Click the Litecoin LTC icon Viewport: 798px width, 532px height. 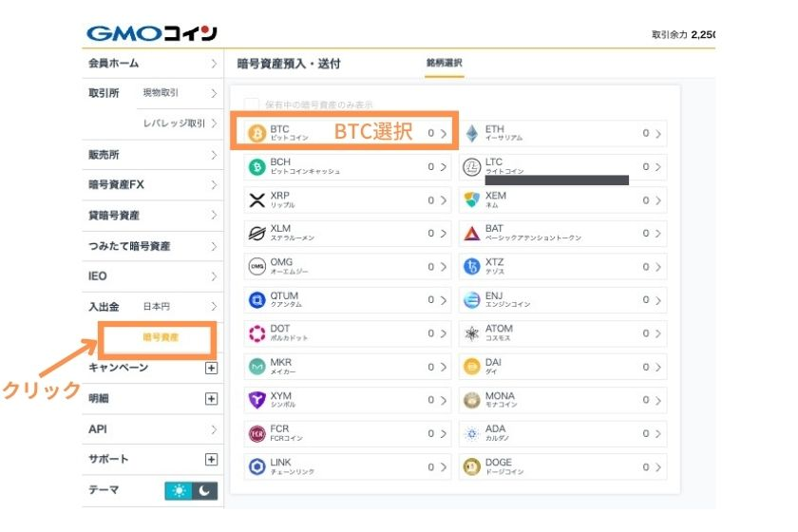(x=472, y=167)
